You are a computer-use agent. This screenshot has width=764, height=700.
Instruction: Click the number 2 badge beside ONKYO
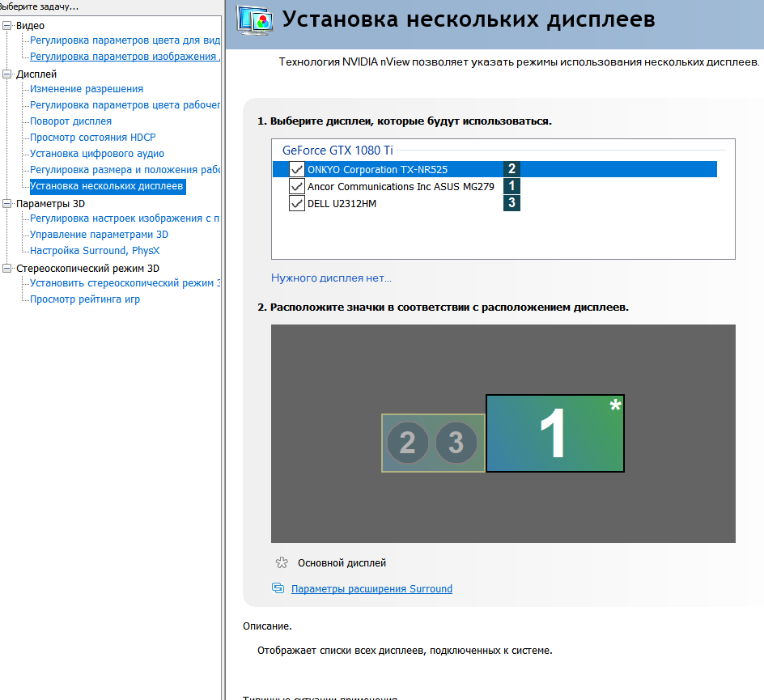pos(511,168)
